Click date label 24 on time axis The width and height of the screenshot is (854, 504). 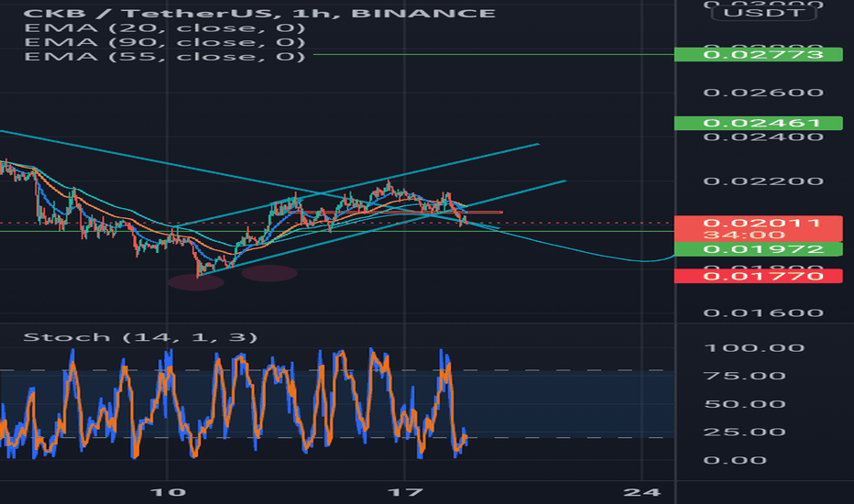pyautogui.click(x=642, y=493)
